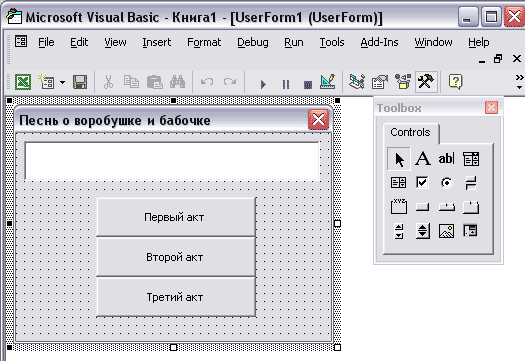Open the Add-Ins menu
Viewport: 525px width, 361px height.
coord(379,42)
